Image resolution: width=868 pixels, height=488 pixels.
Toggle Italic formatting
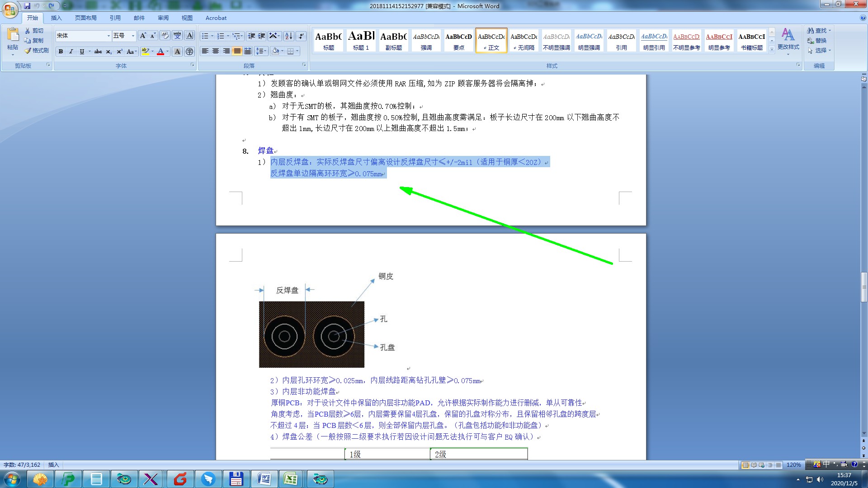point(71,52)
